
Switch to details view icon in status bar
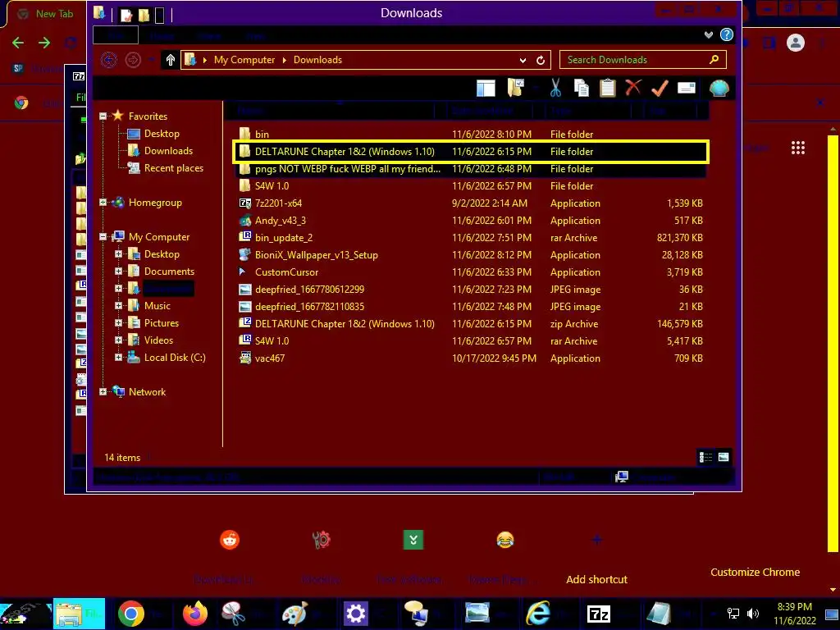pyautogui.click(x=706, y=457)
